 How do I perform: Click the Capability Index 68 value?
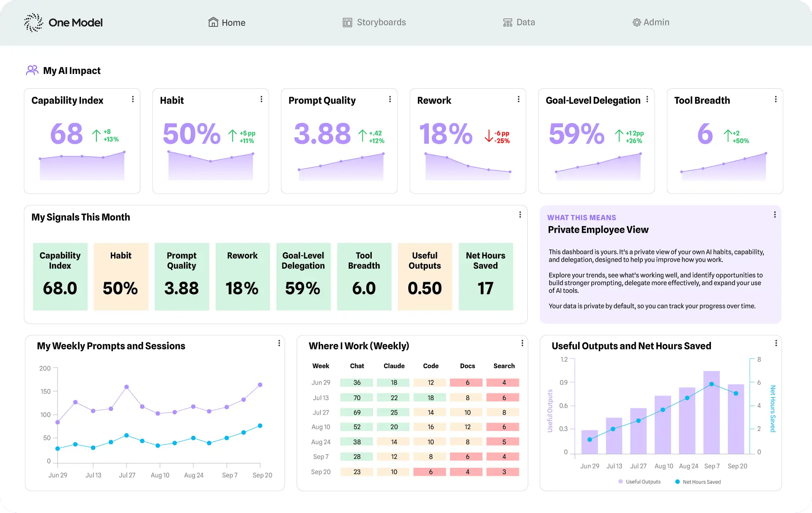(66, 134)
